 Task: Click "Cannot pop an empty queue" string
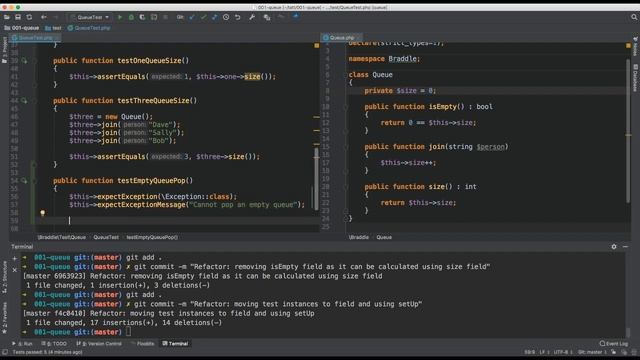point(242,204)
